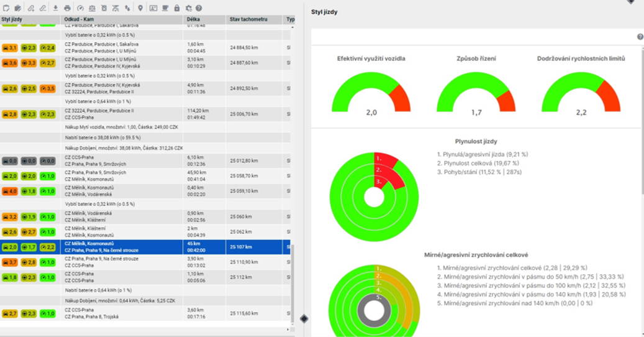Click the download icon in the toolbar
This screenshot has height=337, width=644.
click(55, 8)
